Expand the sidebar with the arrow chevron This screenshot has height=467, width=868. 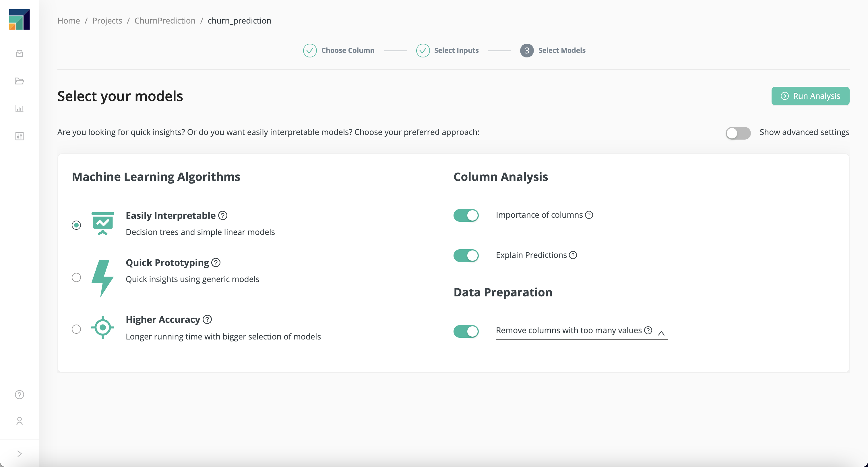pos(20,454)
